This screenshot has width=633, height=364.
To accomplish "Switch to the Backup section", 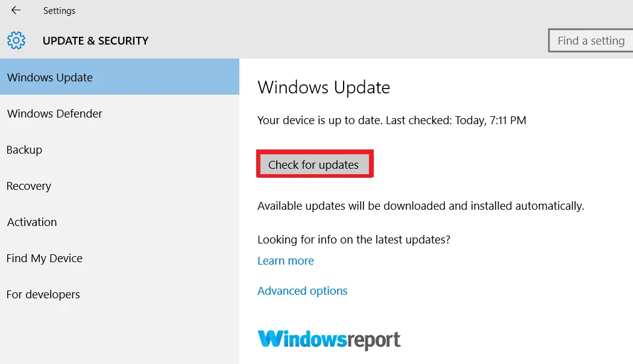I will (x=119, y=149).
